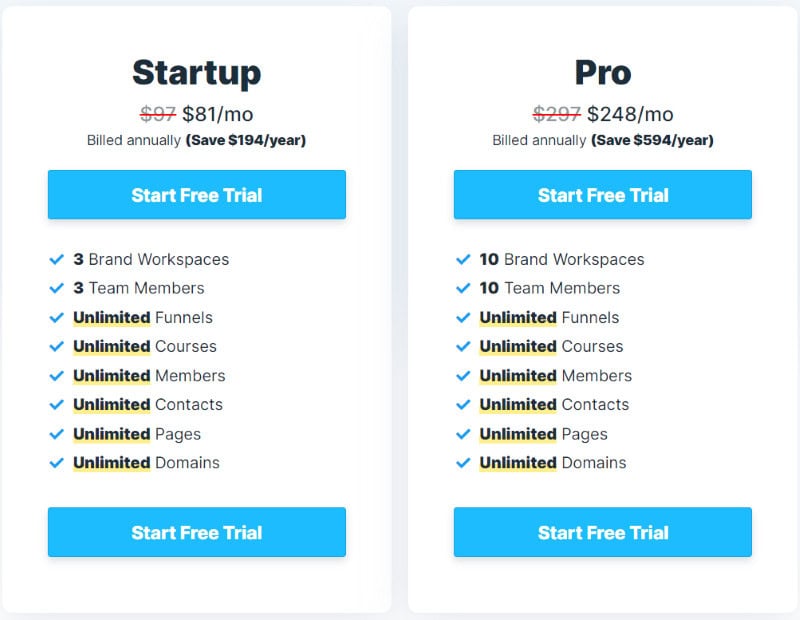This screenshot has width=800, height=620.
Task: Click the checkmark beside Pro's 10 Brand Workspaces
Action: [463, 259]
